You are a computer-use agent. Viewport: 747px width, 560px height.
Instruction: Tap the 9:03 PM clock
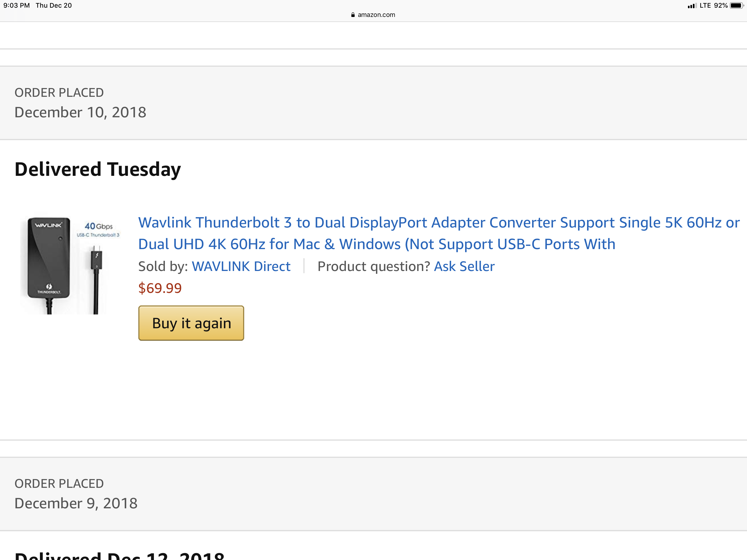coord(17,6)
